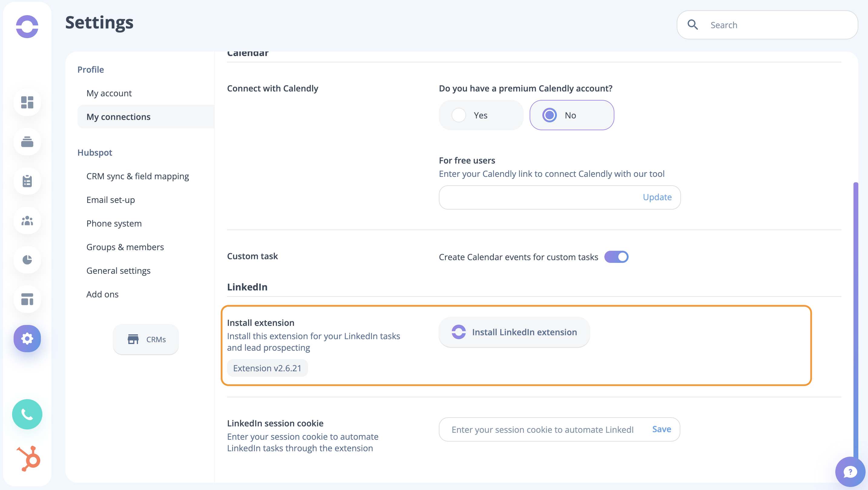
Task: Select No for premium Calendly account
Action: point(549,115)
